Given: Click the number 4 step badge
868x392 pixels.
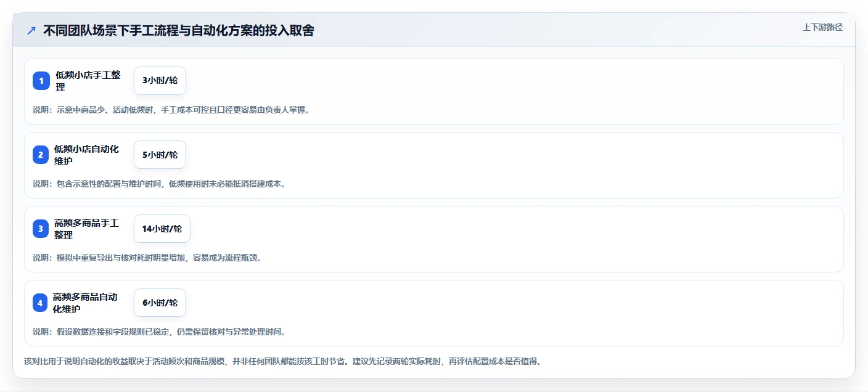Looking at the screenshot, I should (x=40, y=303).
